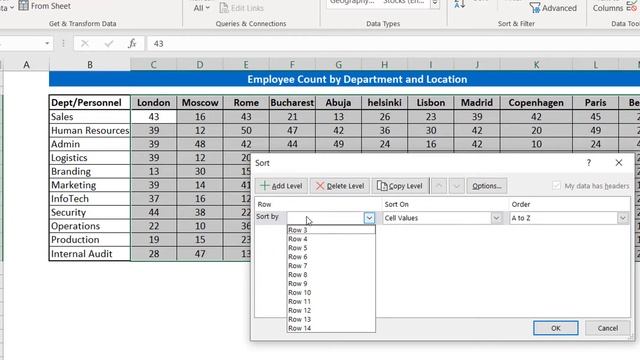This screenshot has height=360, width=640.
Task: Select Sales London cell with 43
Action: (153, 117)
